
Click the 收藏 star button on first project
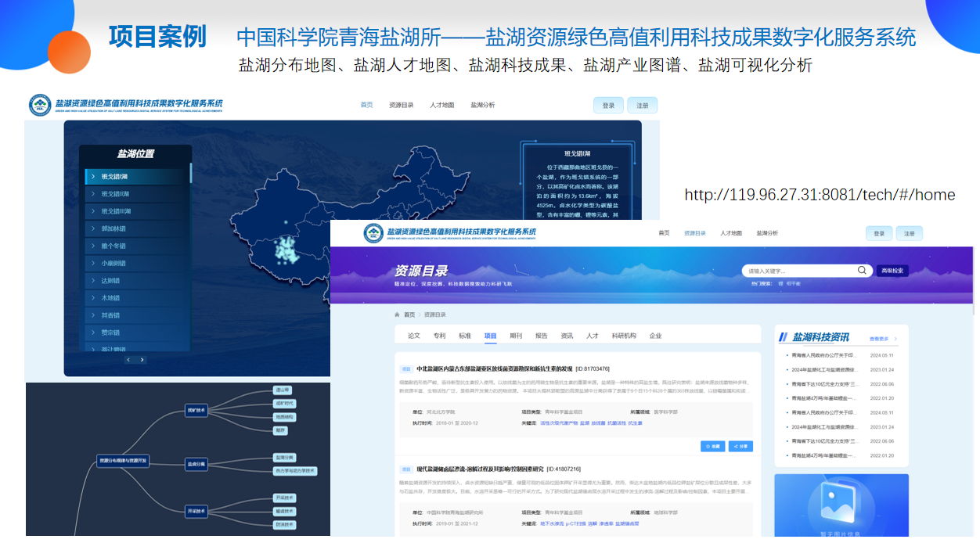[712, 446]
